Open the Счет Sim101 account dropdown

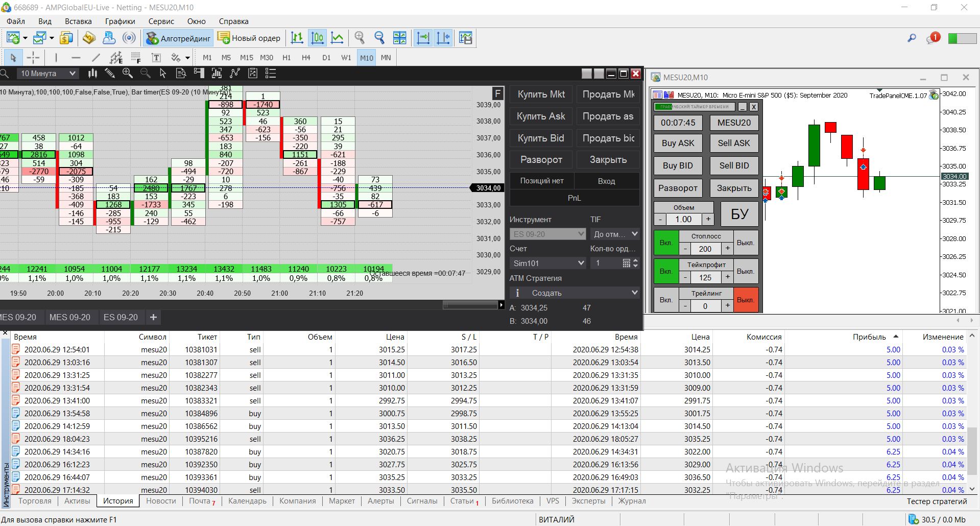tap(547, 263)
